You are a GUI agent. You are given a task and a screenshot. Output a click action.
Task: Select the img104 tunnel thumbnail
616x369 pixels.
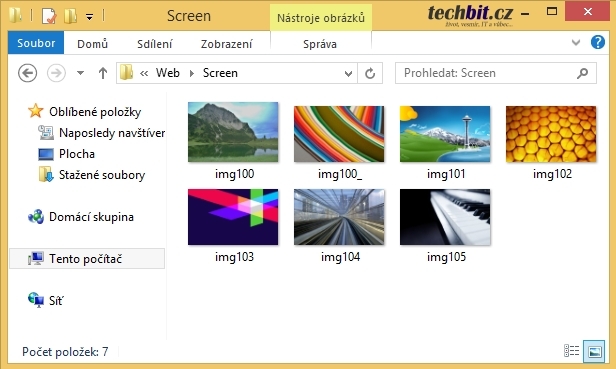[x=339, y=217]
